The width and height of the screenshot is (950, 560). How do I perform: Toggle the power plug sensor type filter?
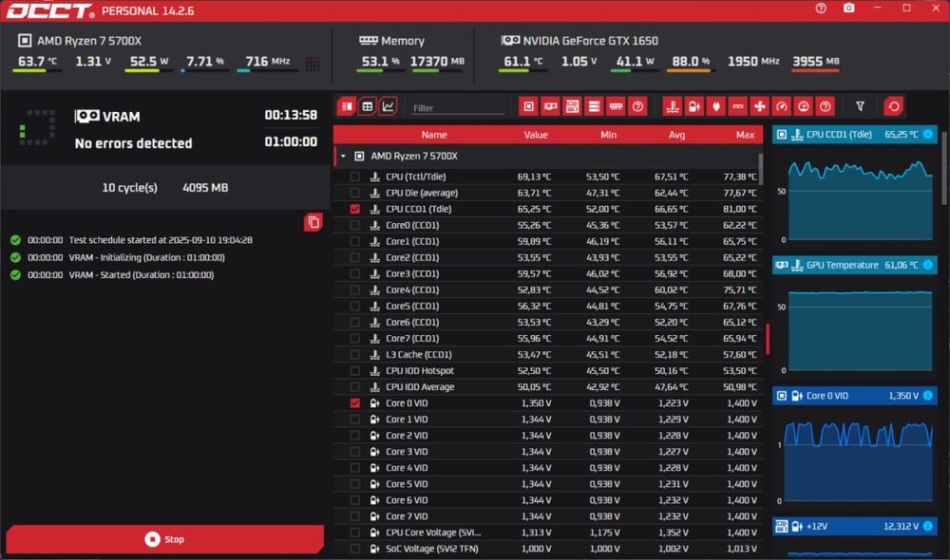tap(716, 106)
